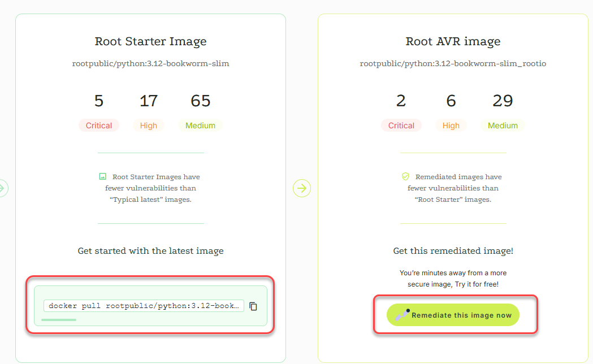
Task: Click the high count 6
Action: pos(451,101)
